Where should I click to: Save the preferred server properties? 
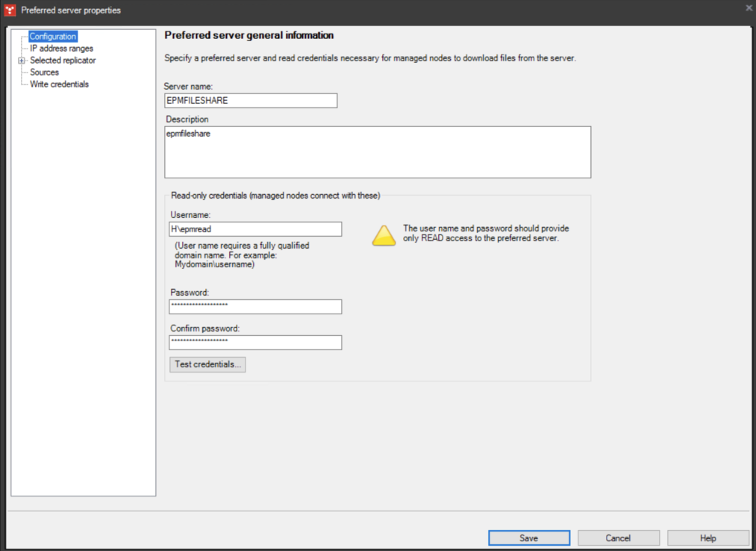pos(528,538)
